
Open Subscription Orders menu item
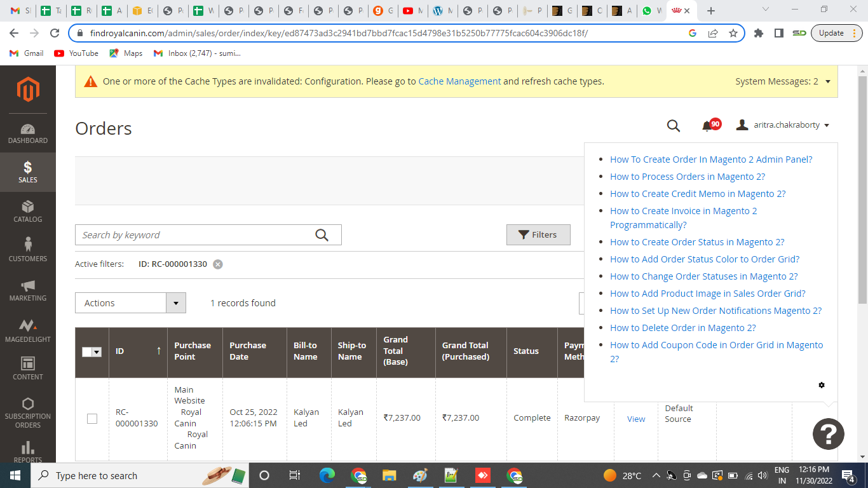pyautogui.click(x=27, y=412)
